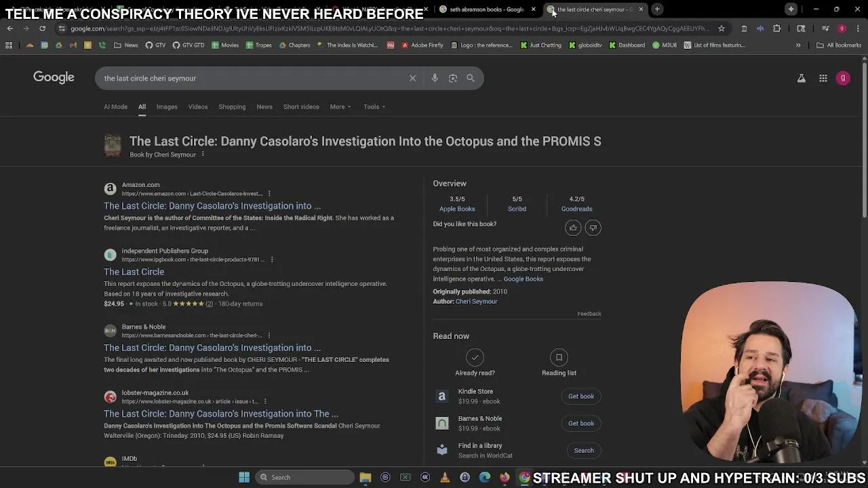This screenshot has height=488, width=868.
Task: Expand the More search filters dropdown
Action: point(340,106)
